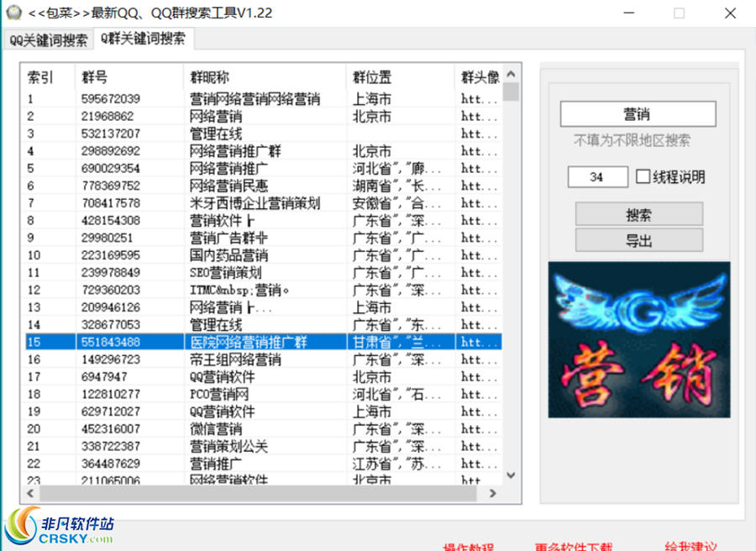Select group number 21968862

click(x=263, y=116)
